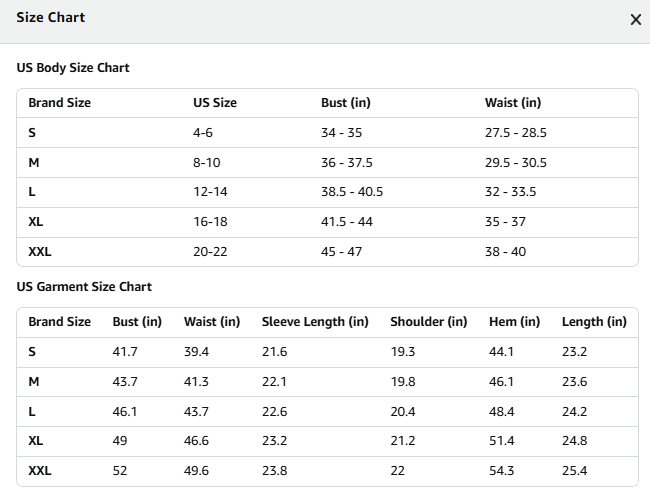Click the Sleeve Length (in) column header
The width and height of the screenshot is (650, 495).
click(315, 322)
